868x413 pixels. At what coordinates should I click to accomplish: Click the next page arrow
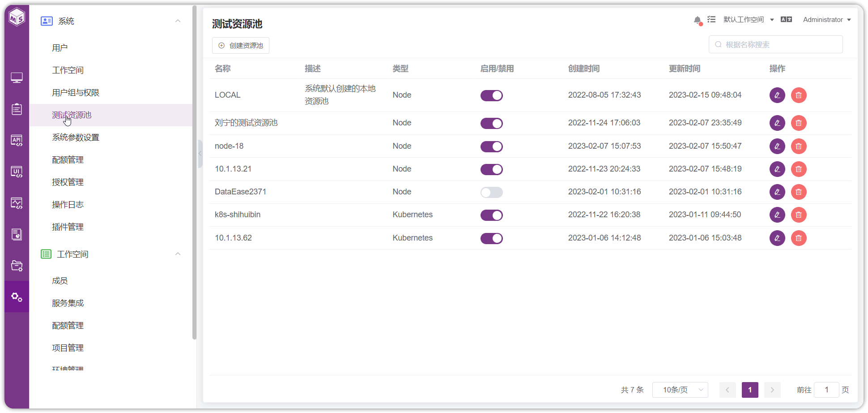(772, 390)
